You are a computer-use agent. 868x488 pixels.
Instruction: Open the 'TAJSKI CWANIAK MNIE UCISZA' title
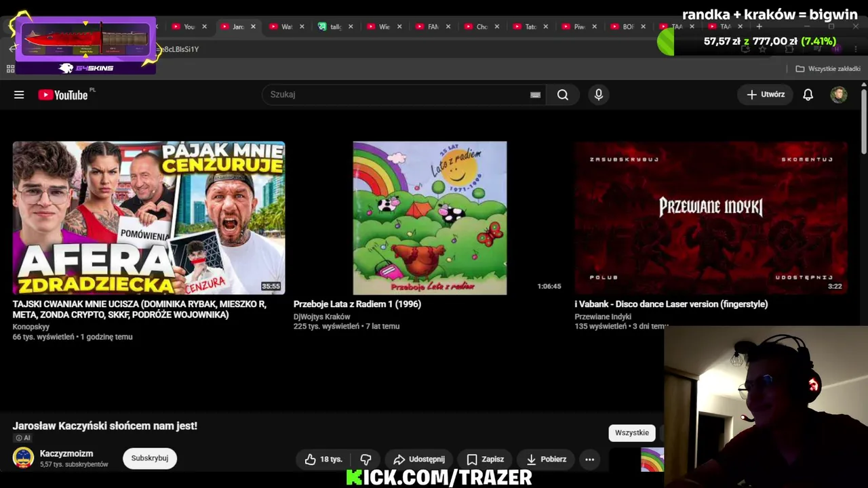coord(140,309)
